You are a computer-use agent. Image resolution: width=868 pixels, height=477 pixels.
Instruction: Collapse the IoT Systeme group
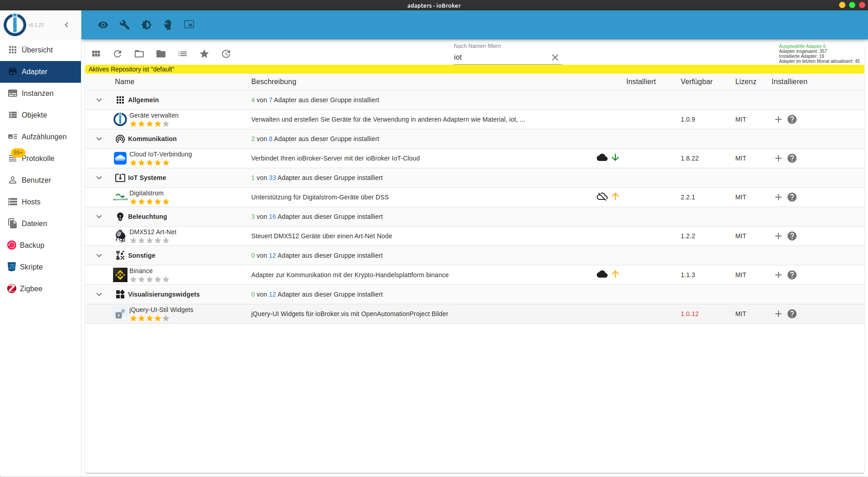pos(99,178)
